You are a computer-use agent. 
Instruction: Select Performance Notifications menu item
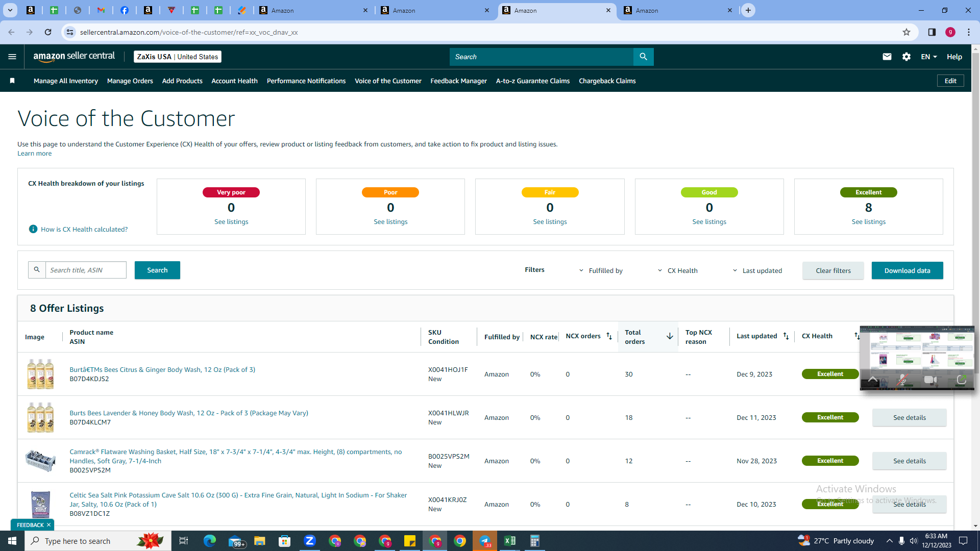point(306,81)
